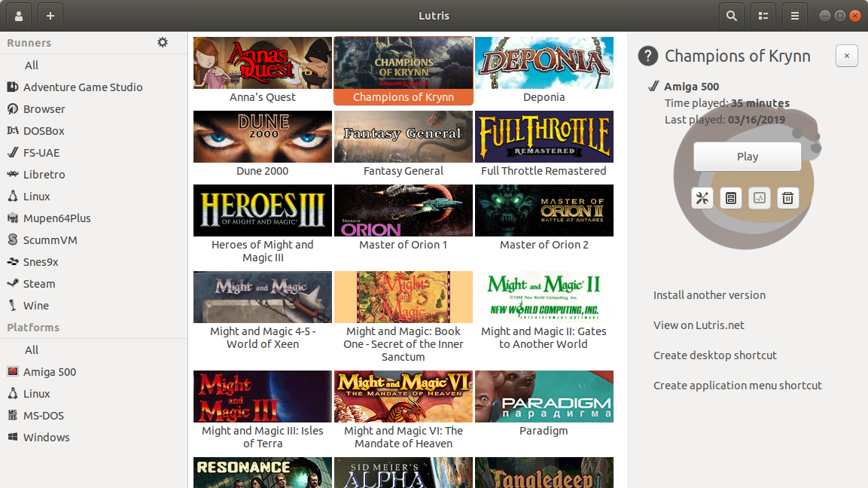
Task: Select Create desktop shortcut
Action: (x=714, y=355)
